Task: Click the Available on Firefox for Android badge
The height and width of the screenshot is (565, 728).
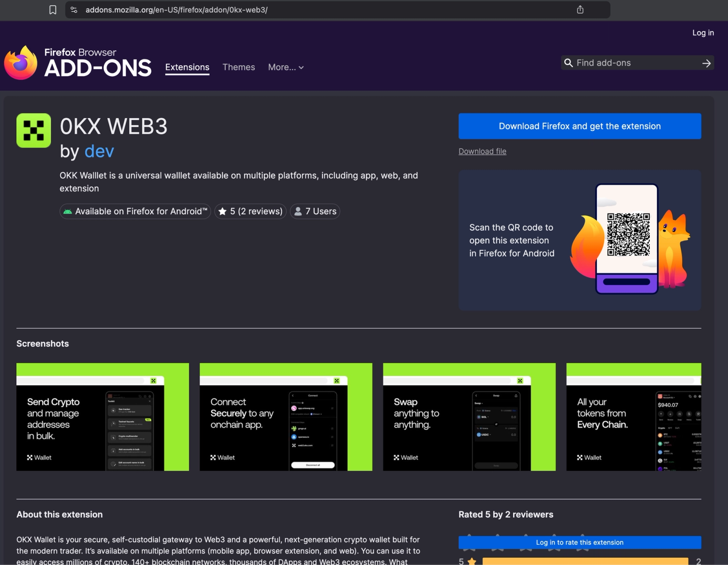Action: (x=135, y=211)
